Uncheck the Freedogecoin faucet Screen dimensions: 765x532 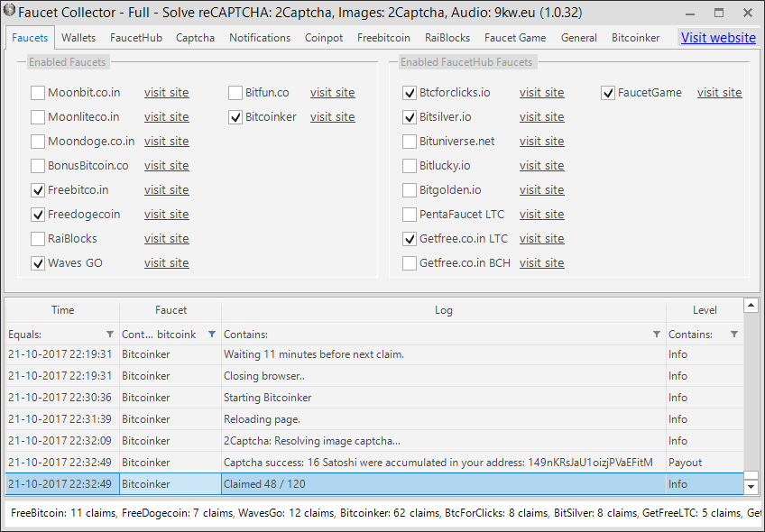pyautogui.click(x=38, y=215)
